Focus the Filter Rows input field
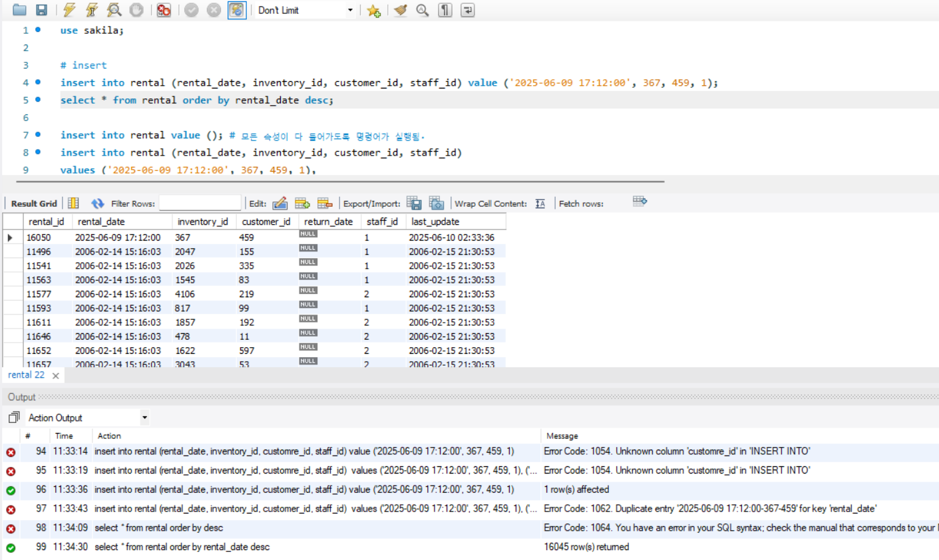939x560 pixels. coord(200,204)
